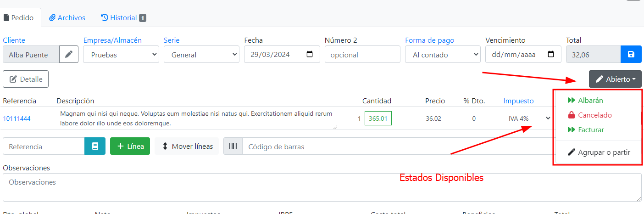Click the Fecha date field
Screen dimensions: 644x214
[282, 54]
